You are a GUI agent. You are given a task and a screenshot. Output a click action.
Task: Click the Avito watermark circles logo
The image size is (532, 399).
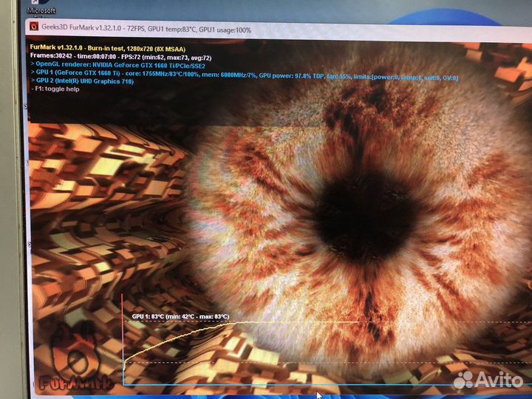pyautogui.click(x=463, y=379)
